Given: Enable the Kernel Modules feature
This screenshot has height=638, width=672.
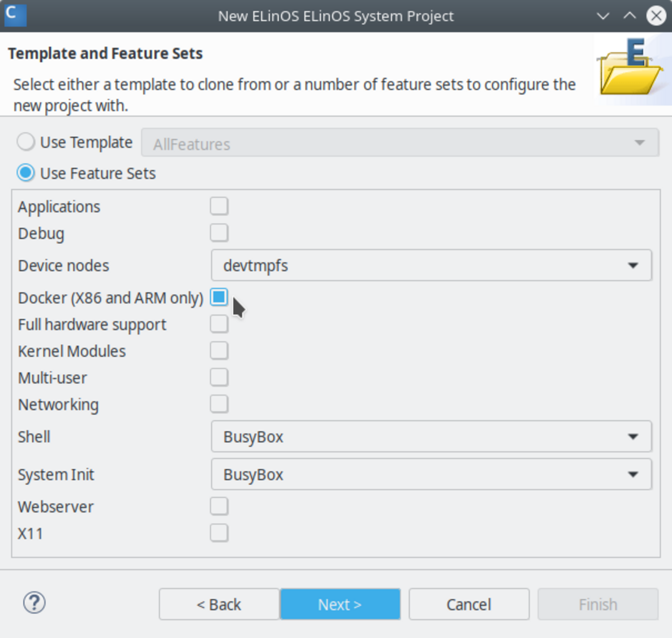Looking at the screenshot, I should (219, 350).
